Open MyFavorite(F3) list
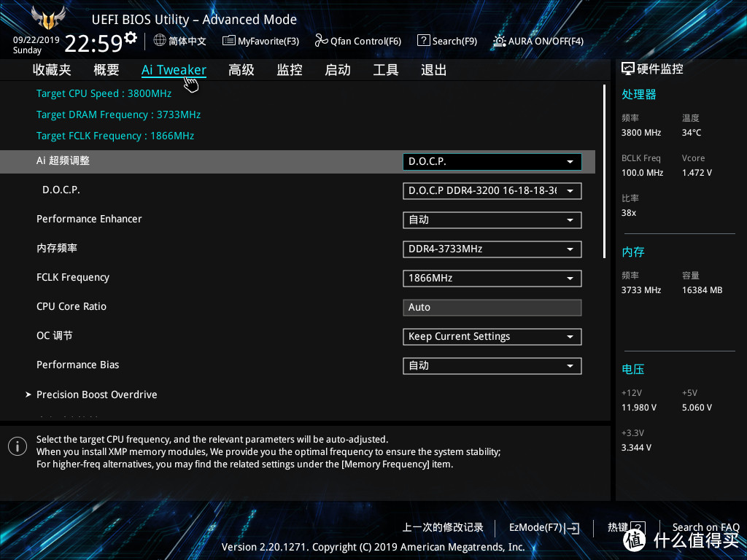The height and width of the screenshot is (560, 747). point(260,41)
